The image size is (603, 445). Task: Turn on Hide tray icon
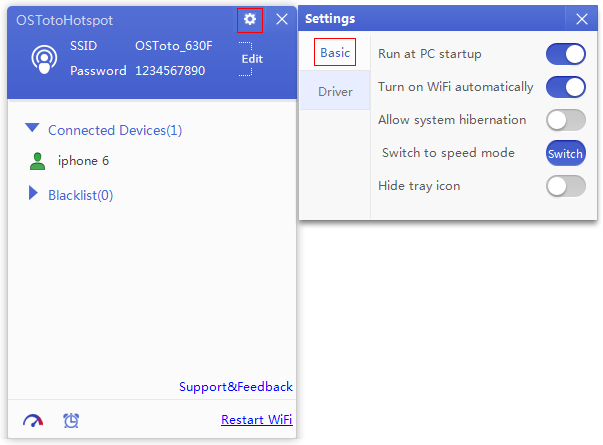pyautogui.click(x=566, y=186)
